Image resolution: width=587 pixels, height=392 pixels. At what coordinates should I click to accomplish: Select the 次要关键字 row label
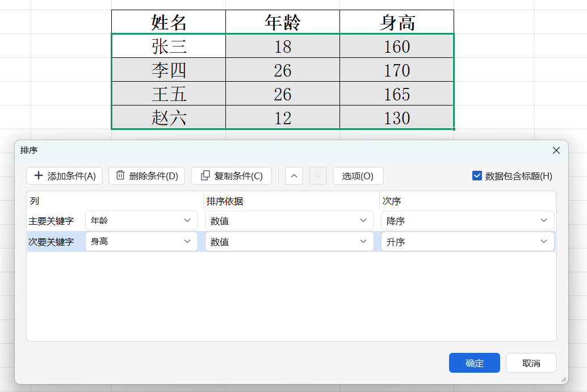coord(51,242)
